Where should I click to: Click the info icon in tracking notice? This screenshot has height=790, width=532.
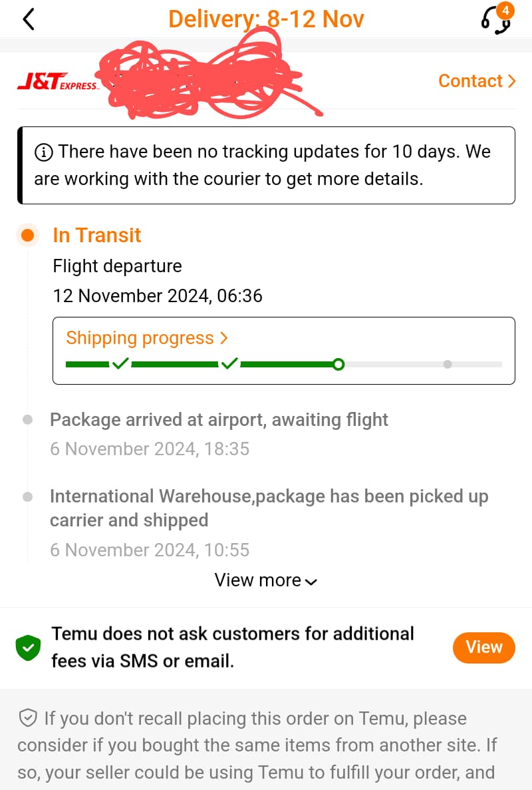[x=42, y=152]
